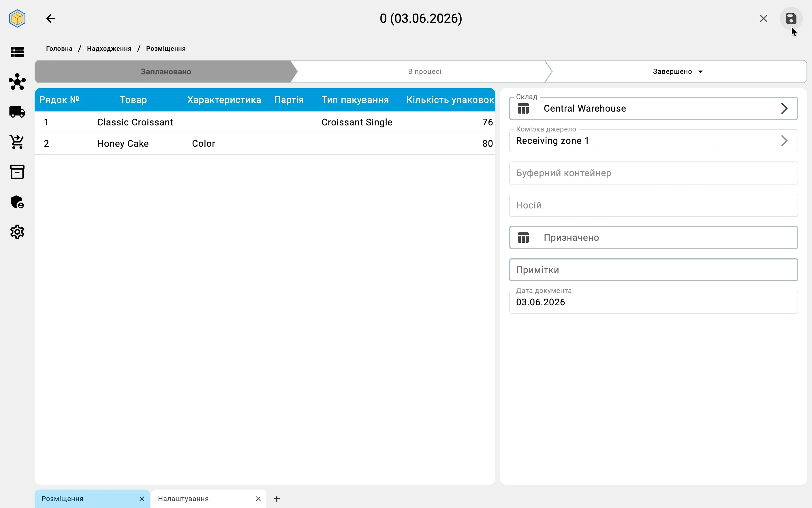Click the save document floppy icon
This screenshot has width=812, height=508.
point(791,18)
